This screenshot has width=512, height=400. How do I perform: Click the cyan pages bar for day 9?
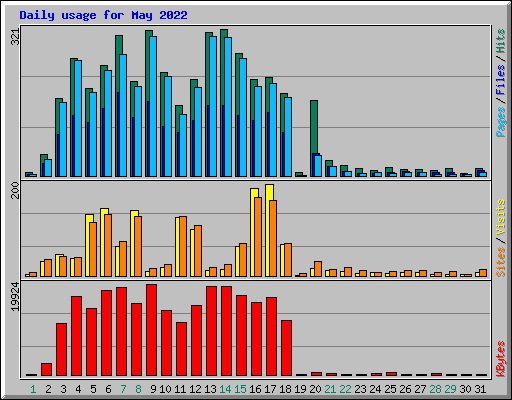(x=153, y=107)
